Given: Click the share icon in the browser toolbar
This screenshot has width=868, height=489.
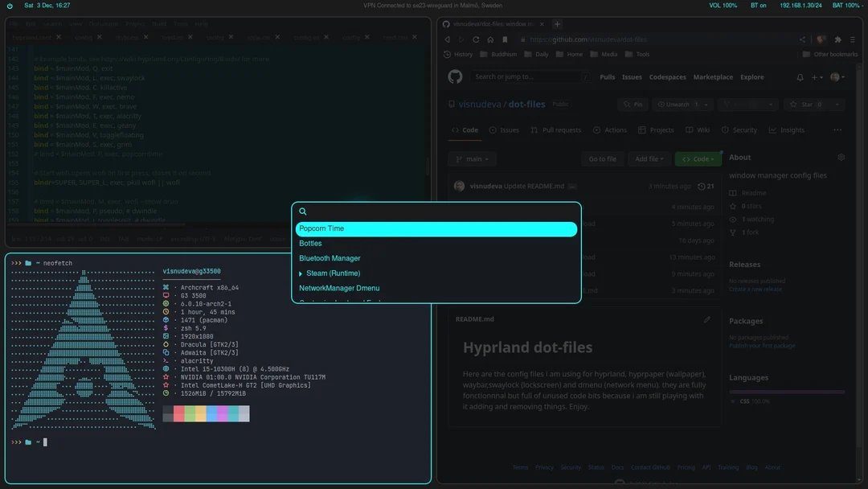Looking at the screenshot, I should (802, 39).
